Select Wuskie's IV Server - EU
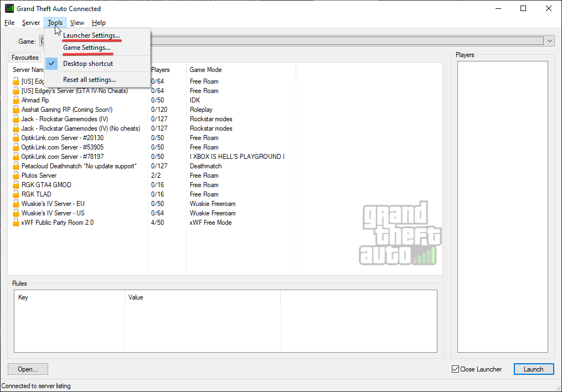The height and width of the screenshot is (392, 562). point(53,204)
